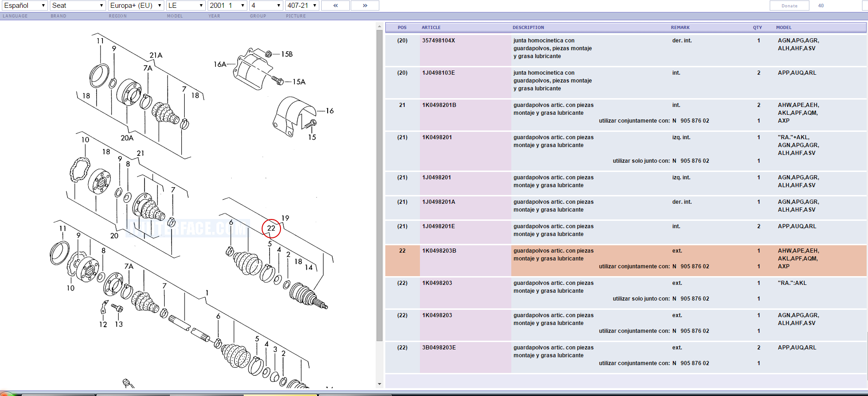
Task: Open the Español language dropdown
Action: (x=24, y=6)
